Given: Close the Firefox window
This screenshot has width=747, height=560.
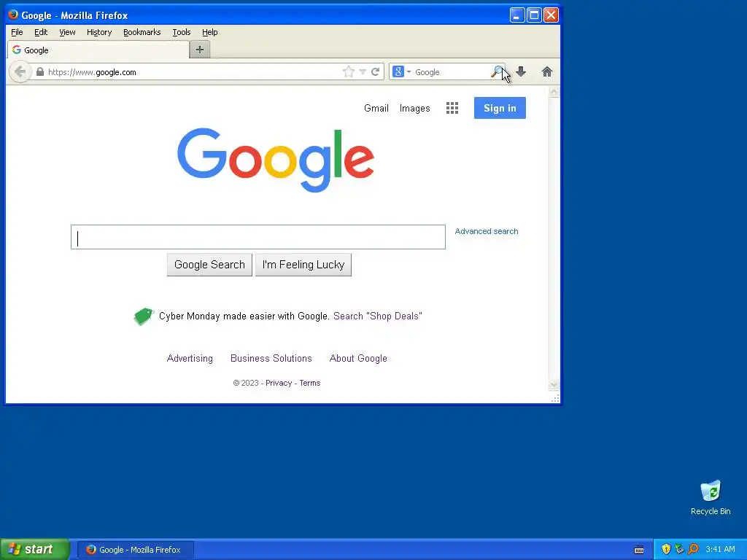Looking at the screenshot, I should 551,15.
